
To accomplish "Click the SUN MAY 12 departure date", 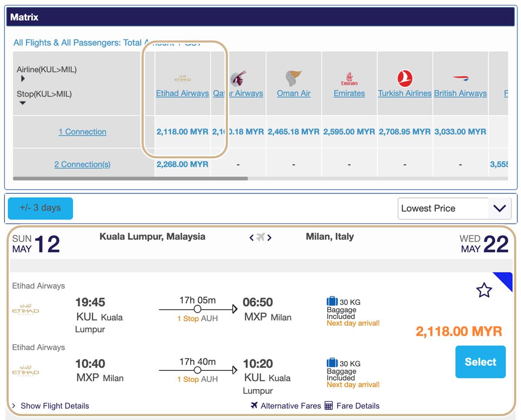I will (x=36, y=244).
